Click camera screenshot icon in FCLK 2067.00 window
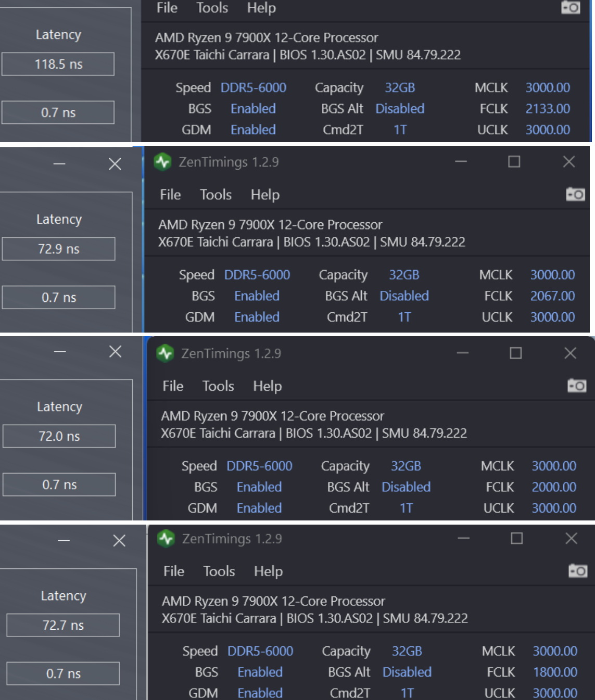This screenshot has height=700, width=595. coord(575,195)
